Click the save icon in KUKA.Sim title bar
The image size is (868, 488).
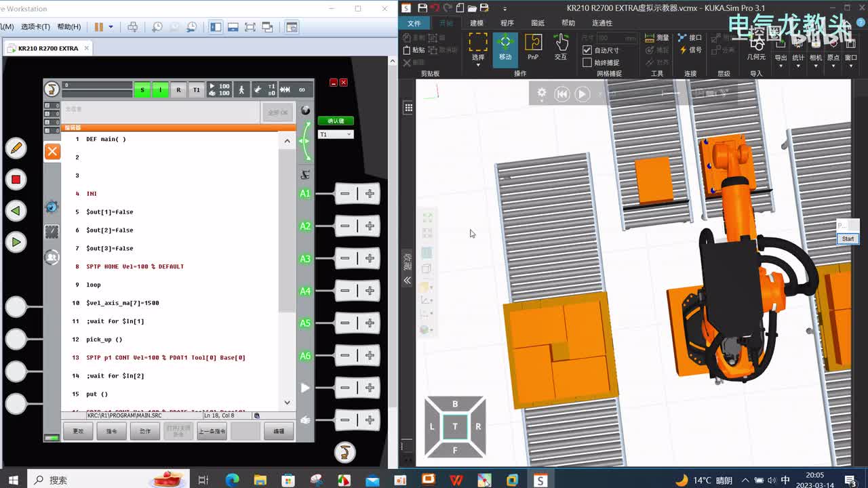tap(422, 8)
